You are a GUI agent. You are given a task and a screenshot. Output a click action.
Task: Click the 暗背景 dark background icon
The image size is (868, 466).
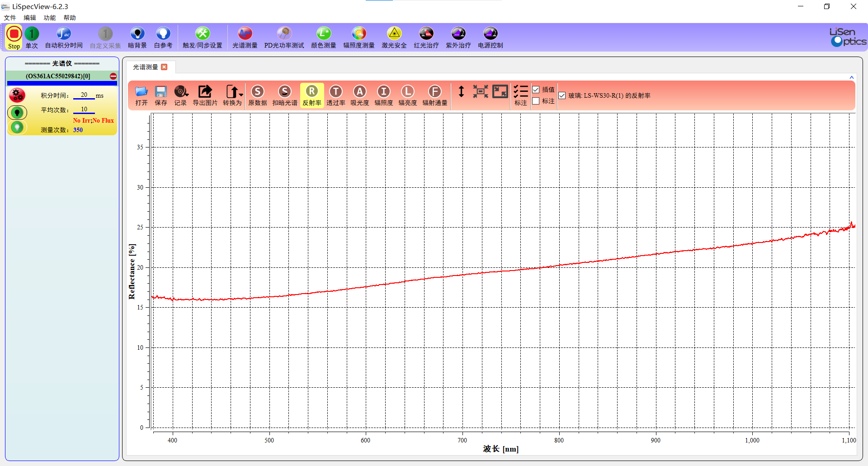tap(137, 34)
